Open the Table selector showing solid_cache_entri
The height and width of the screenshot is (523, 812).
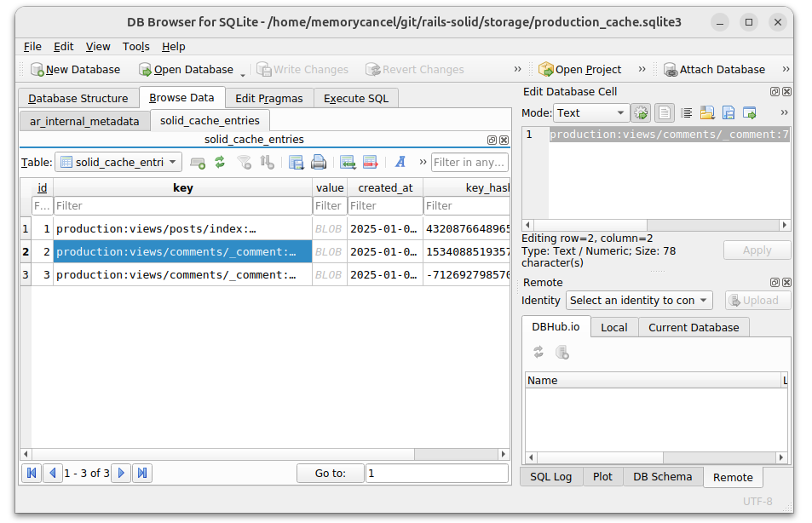[118, 162]
